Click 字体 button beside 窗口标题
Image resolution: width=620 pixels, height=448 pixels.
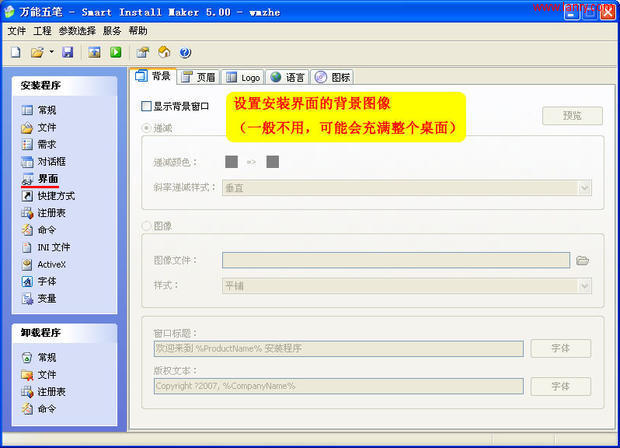pyautogui.click(x=561, y=348)
